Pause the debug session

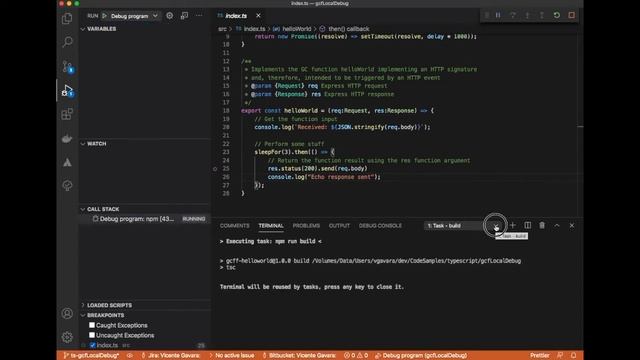click(498, 15)
